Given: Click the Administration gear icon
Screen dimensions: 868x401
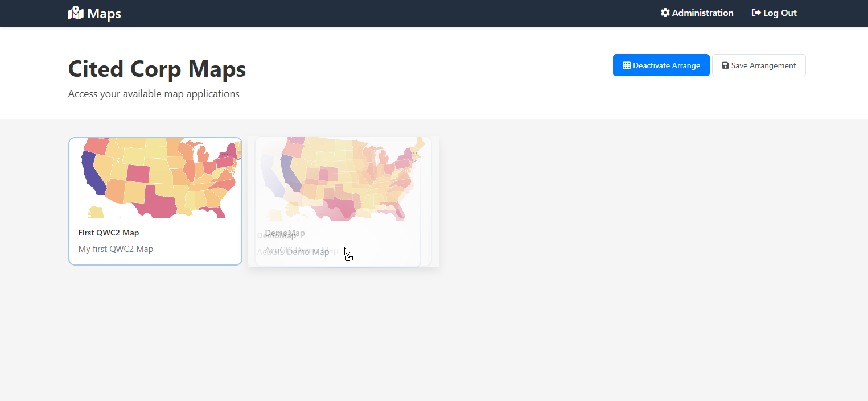Looking at the screenshot, I should click(x=665, y=13).
